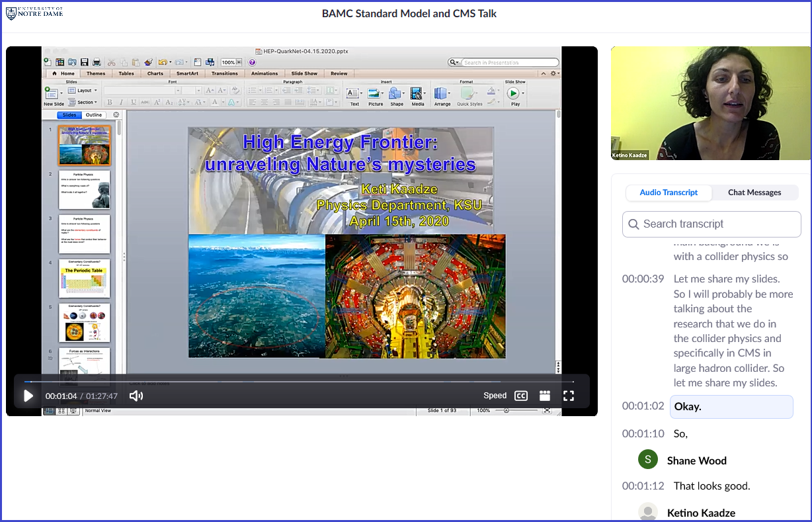Click the Review tab in recorded PowerPoint

(339, 73)
